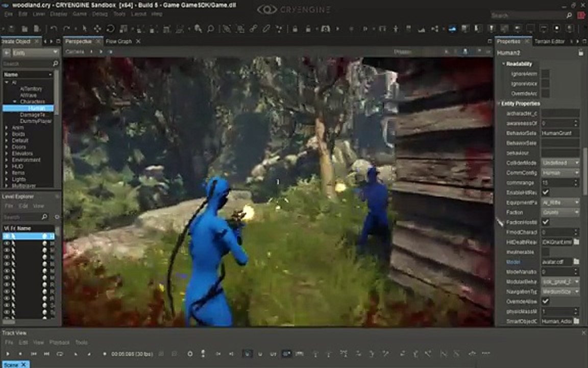This screenshot has width=588, height=368.
Task: Click the lock icon beside the Human2 name
Action: 581,53
